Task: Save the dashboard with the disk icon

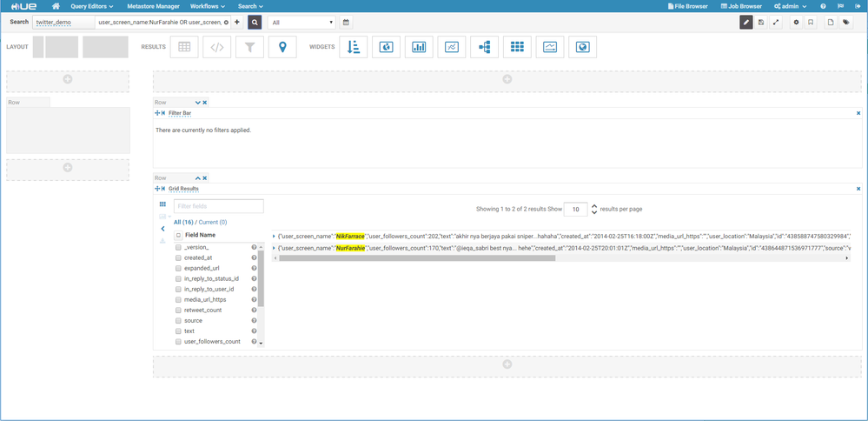Action: coord(761,22)
